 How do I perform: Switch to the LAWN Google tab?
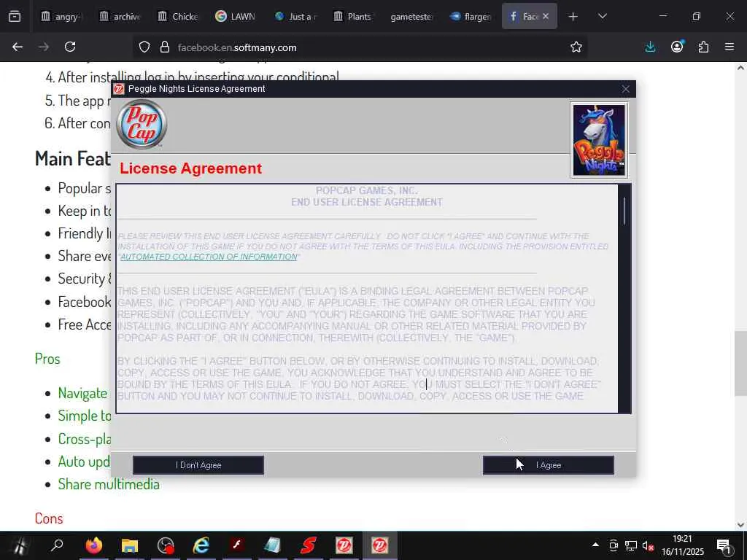pos(237,16)
